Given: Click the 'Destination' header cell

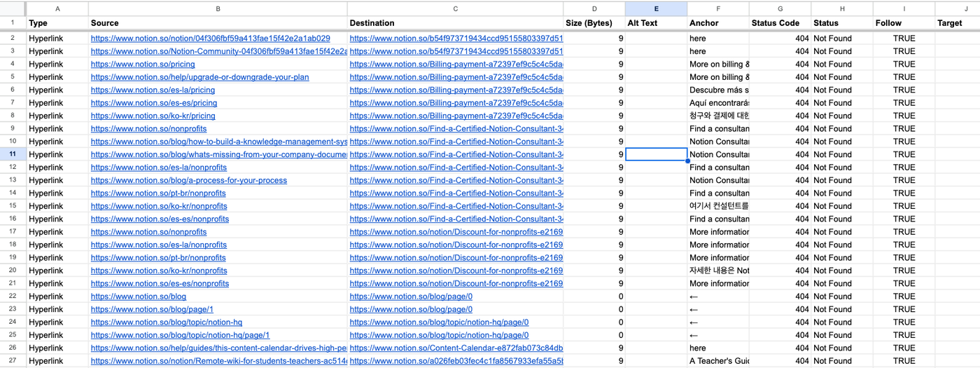Looking at the screenshot, I should 455,23.
